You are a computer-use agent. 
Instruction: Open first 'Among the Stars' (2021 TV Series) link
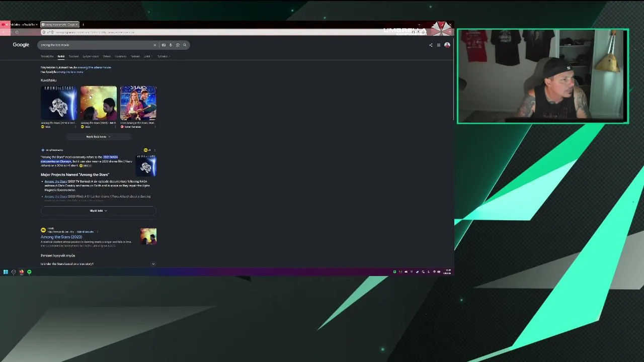pyautogui.click(x=55, y=182)
